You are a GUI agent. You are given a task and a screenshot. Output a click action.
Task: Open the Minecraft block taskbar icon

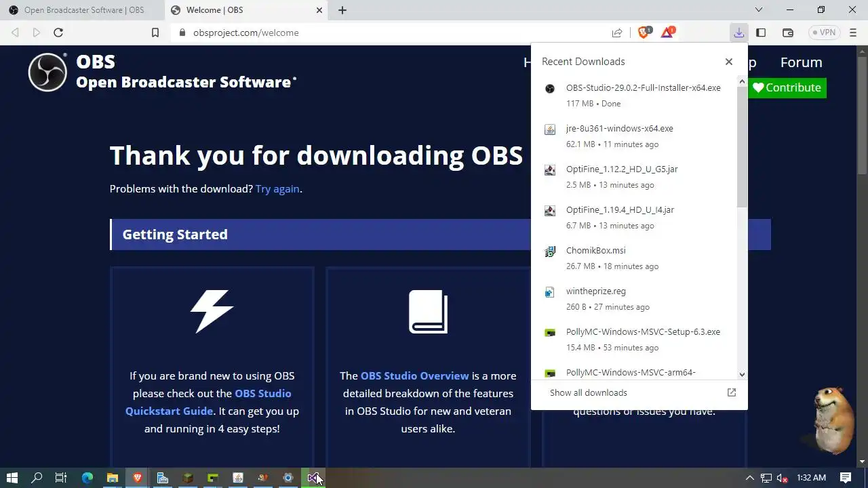coord(188,478)
